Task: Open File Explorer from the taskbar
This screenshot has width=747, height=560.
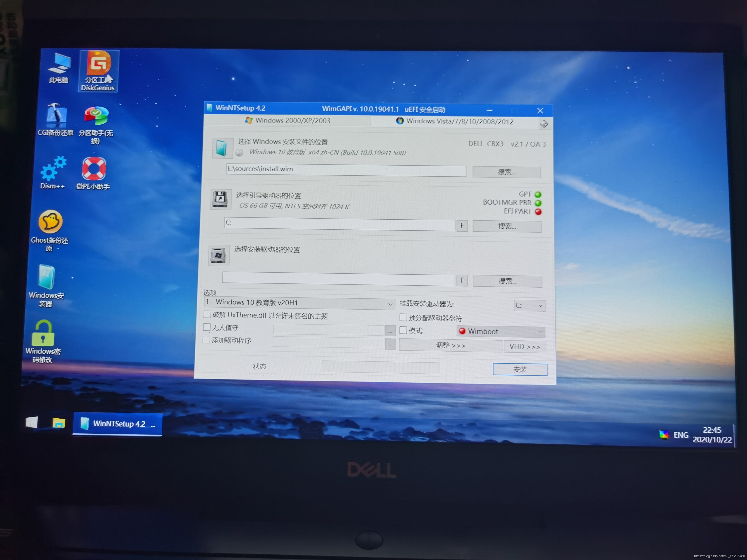Action: point(59,423)
